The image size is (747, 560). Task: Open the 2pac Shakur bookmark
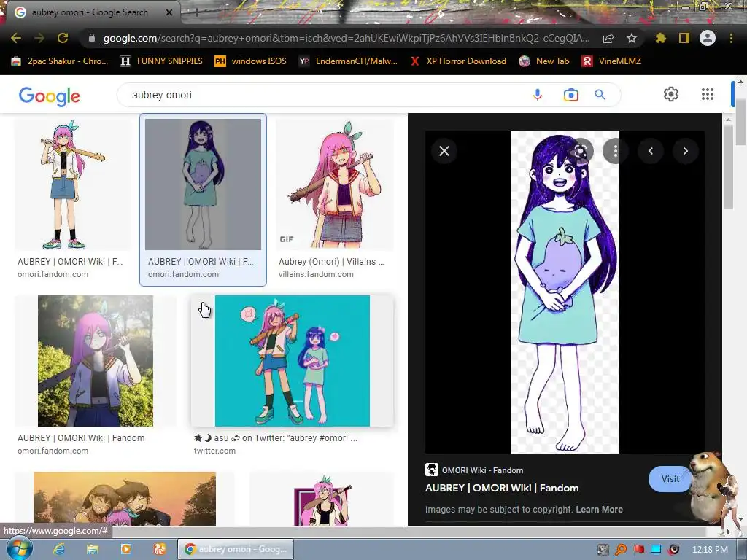tap(60, 61)
